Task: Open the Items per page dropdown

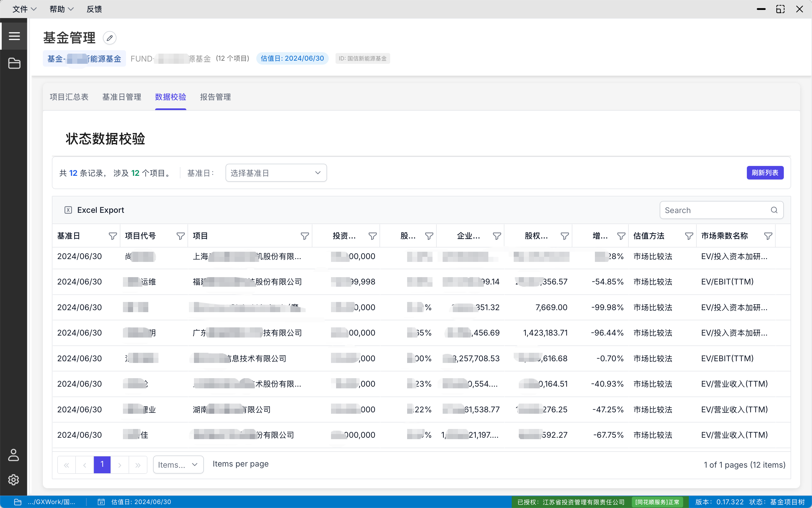Action: pyautogui.click(x=178, y=465)
